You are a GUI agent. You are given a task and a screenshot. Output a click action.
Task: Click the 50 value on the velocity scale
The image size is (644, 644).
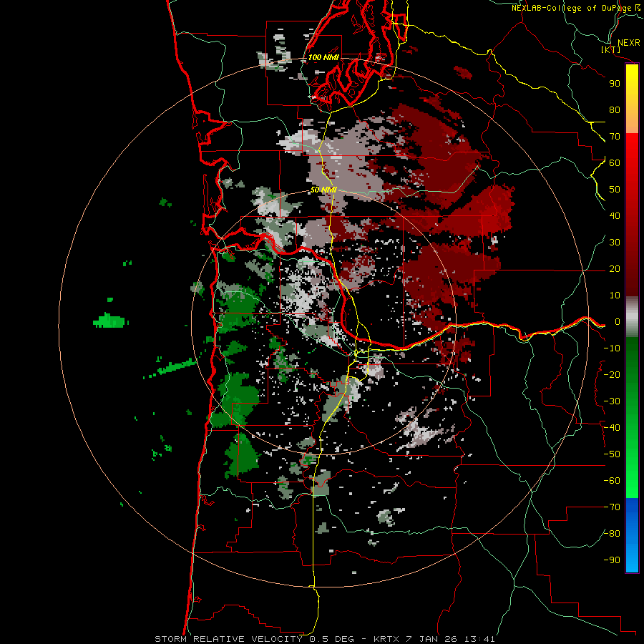coord(615,190)
